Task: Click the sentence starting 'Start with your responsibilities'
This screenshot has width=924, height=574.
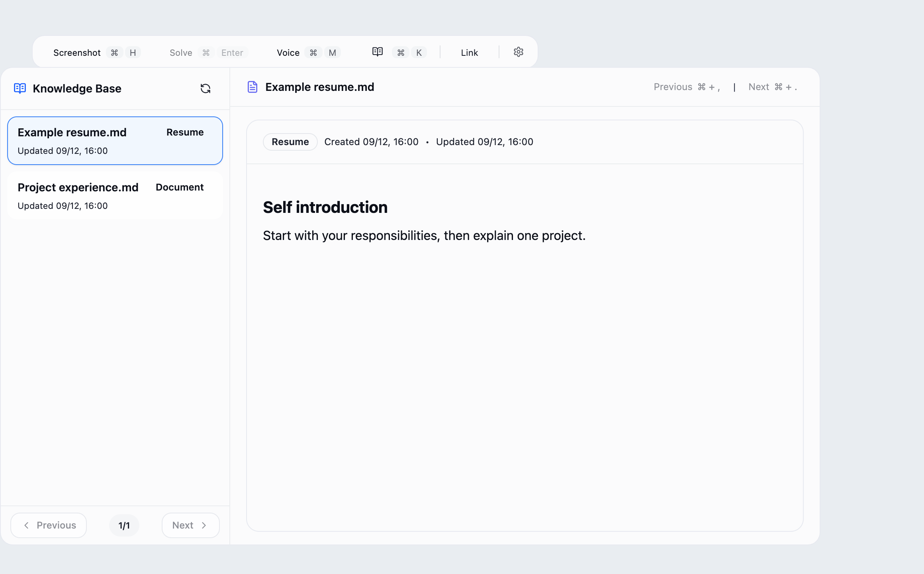Action: (x=425, y=236)
